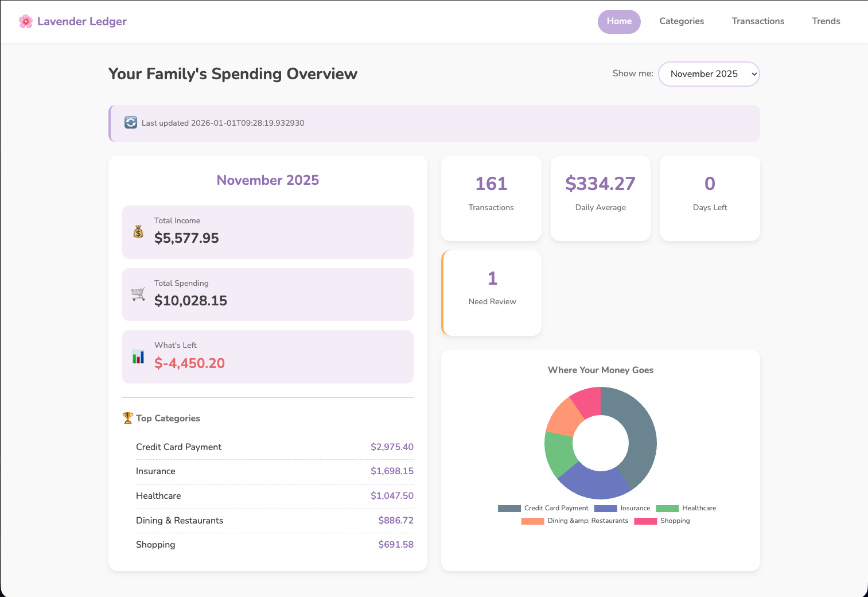Toggle the Insurance legend swatch

pos(606,509)
